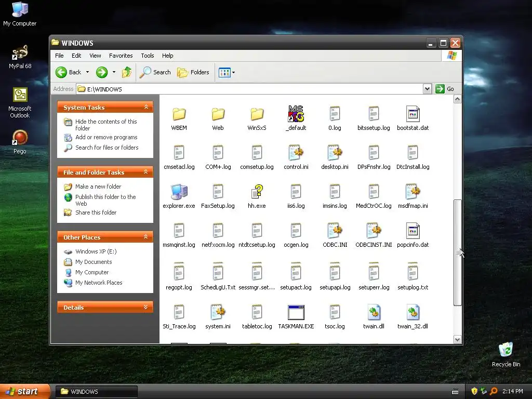Open the Edit menu

coord(76,56)
